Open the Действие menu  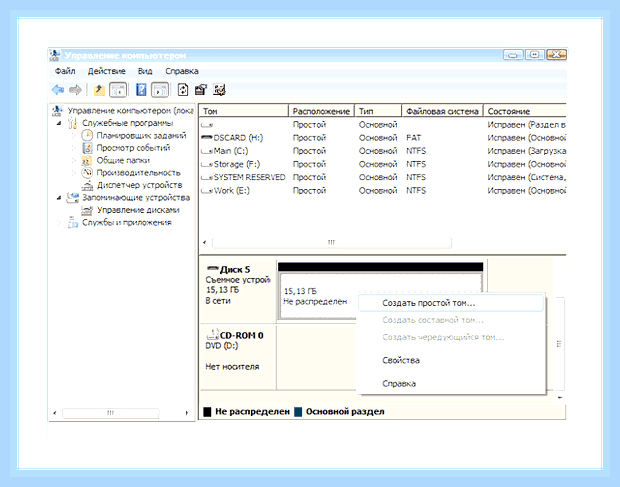pyautogui.click(x=106, y=71)
